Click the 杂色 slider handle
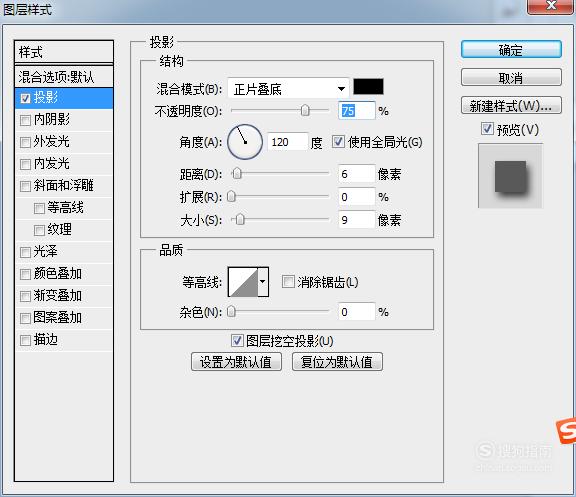This screenshot has height=497, width=576. tap(231, 312)
